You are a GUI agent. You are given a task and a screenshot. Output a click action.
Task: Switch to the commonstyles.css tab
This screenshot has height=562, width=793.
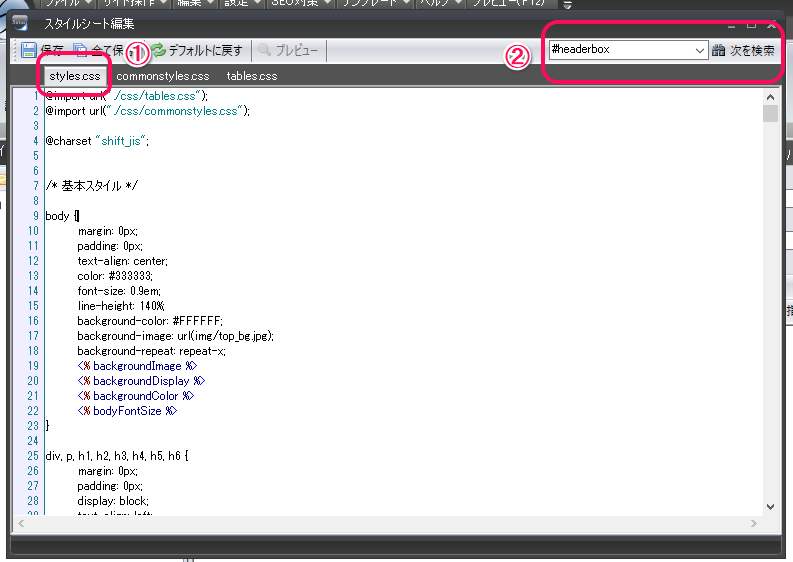162,76
